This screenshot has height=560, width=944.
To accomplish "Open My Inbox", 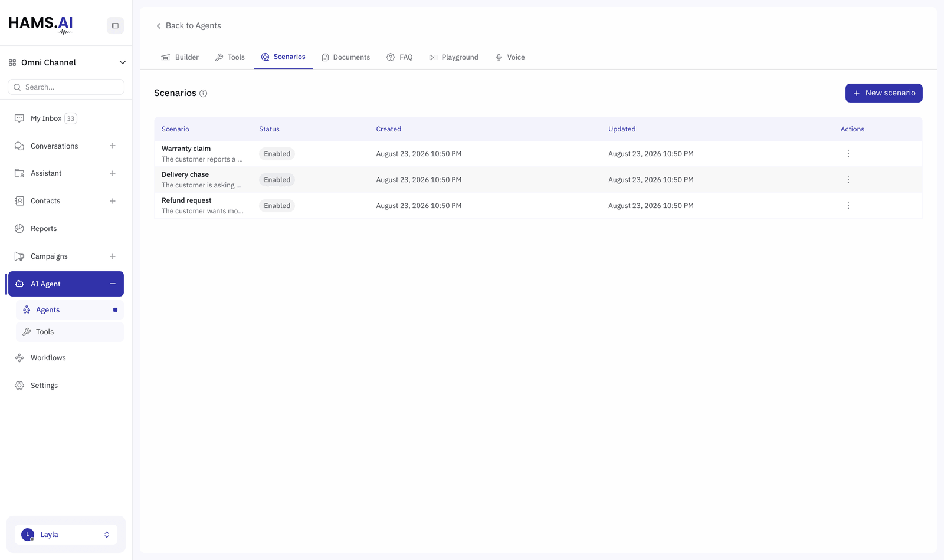I will click(46, 118).
